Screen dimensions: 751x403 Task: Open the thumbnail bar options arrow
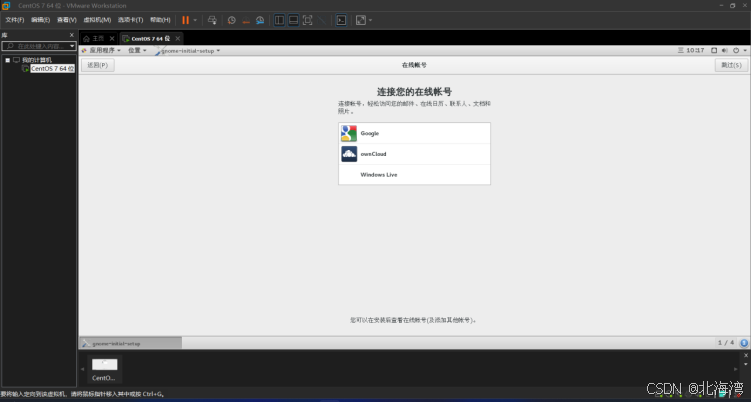coord(746,364)
